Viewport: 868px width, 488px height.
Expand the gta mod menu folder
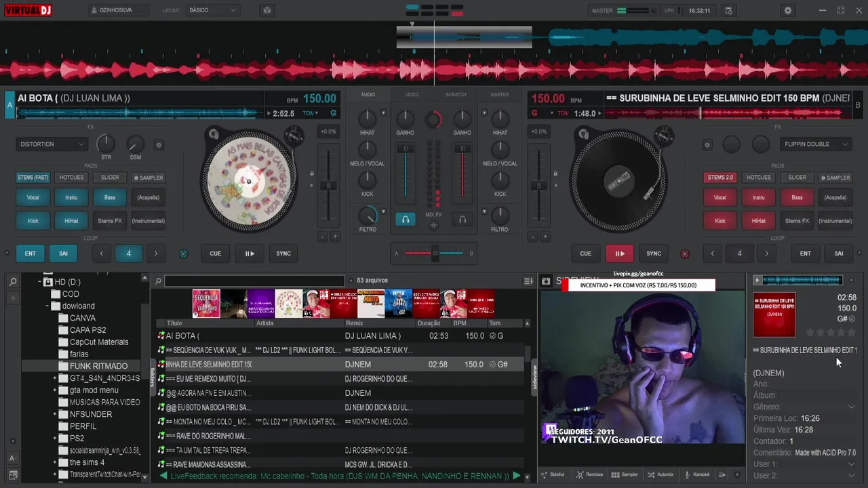pyautogui.click(x=54, y=390)
